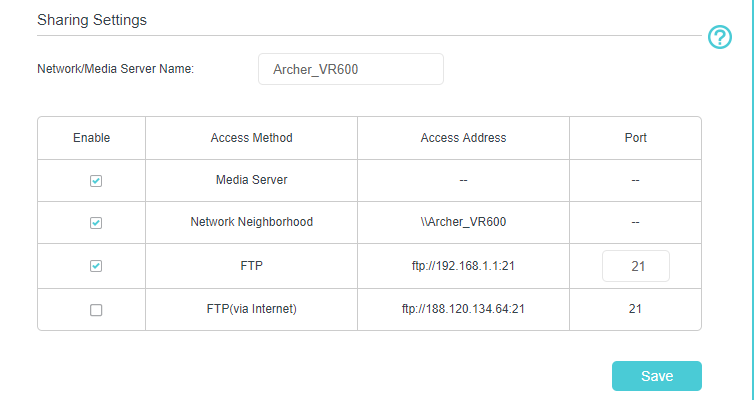Click the Access Address column header
The height and width of the screenshot is (400, 754).
coord(463,138)
